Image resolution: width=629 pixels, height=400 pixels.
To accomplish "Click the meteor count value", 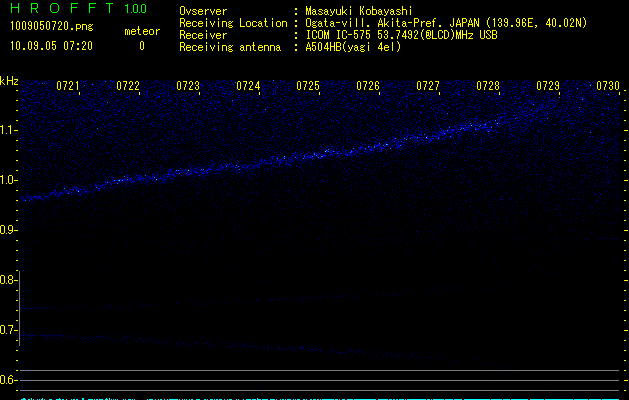I will (x=141, y=46).
